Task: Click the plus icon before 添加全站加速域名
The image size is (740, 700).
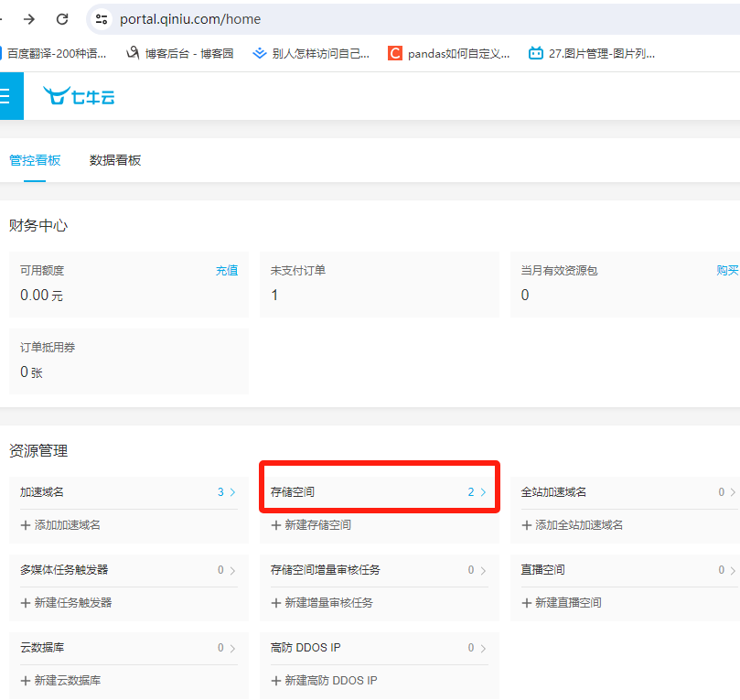Action: (527, 525)
